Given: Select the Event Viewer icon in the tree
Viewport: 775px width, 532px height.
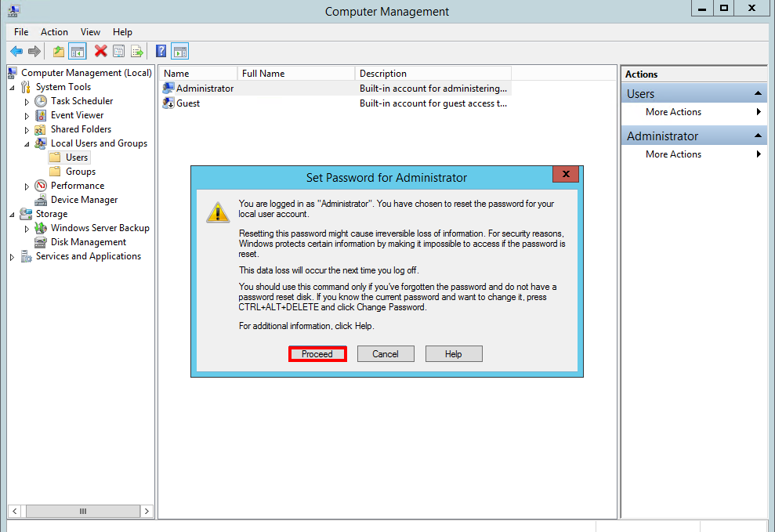Looking at the screenshot, I should tap(41, 116).
